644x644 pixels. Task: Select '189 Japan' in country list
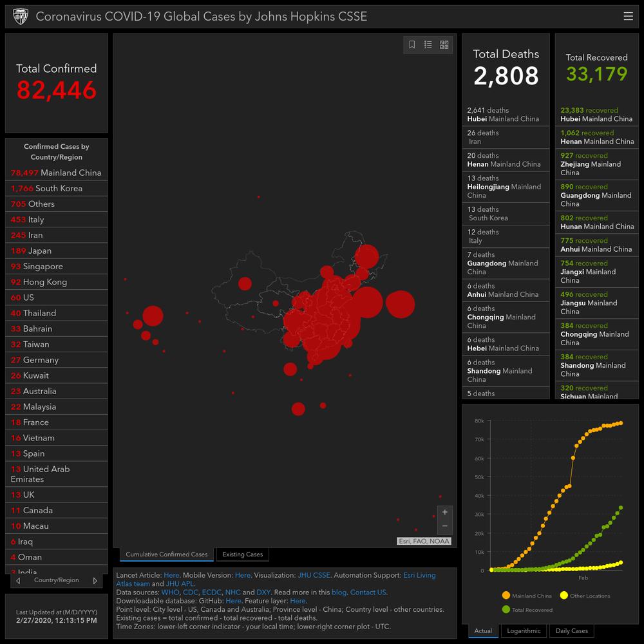[56, 251]
